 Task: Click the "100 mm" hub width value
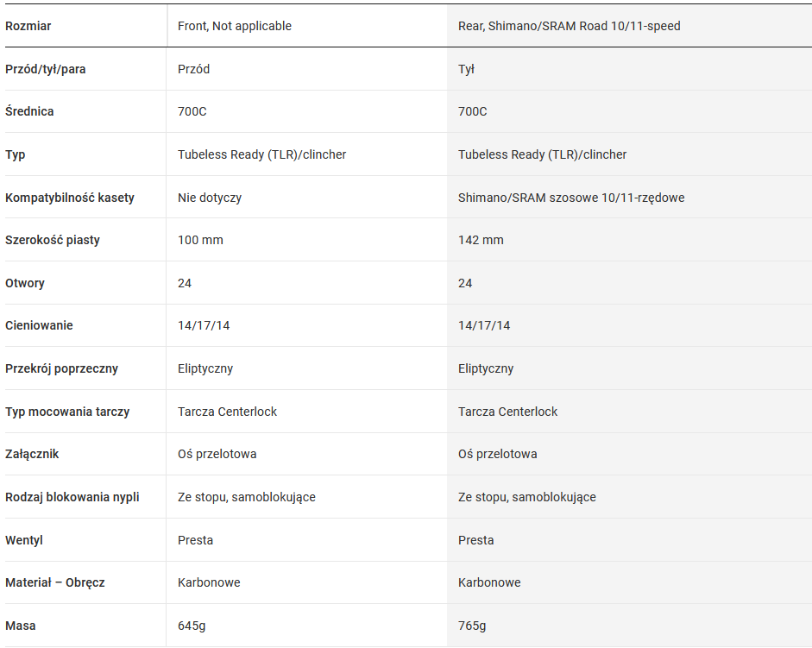coord(200,240)
